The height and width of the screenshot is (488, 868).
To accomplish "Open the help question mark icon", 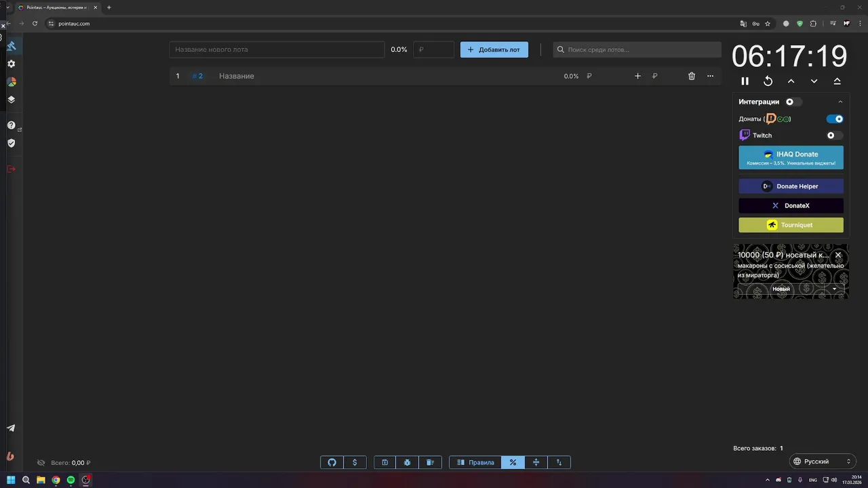I will pyautogui.click(x=11, y=125).
